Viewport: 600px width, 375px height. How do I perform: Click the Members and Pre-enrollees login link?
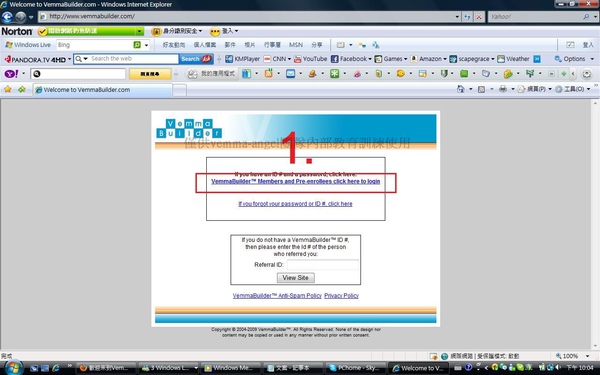[295, 181]
